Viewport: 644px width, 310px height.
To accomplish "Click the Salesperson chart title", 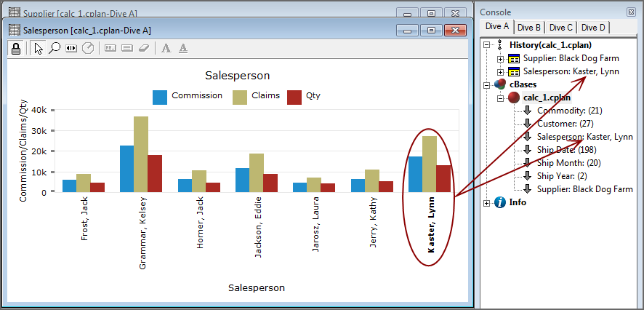I will point(238,75).
